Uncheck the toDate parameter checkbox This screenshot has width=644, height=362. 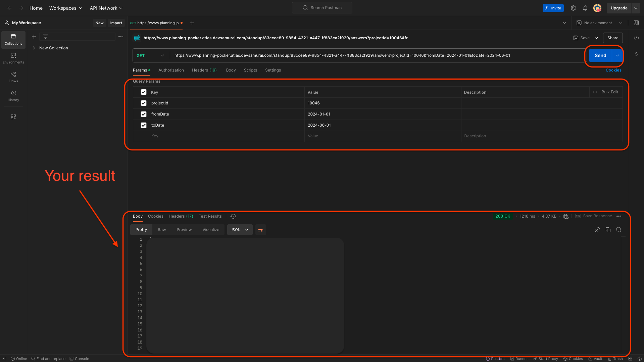144,125
